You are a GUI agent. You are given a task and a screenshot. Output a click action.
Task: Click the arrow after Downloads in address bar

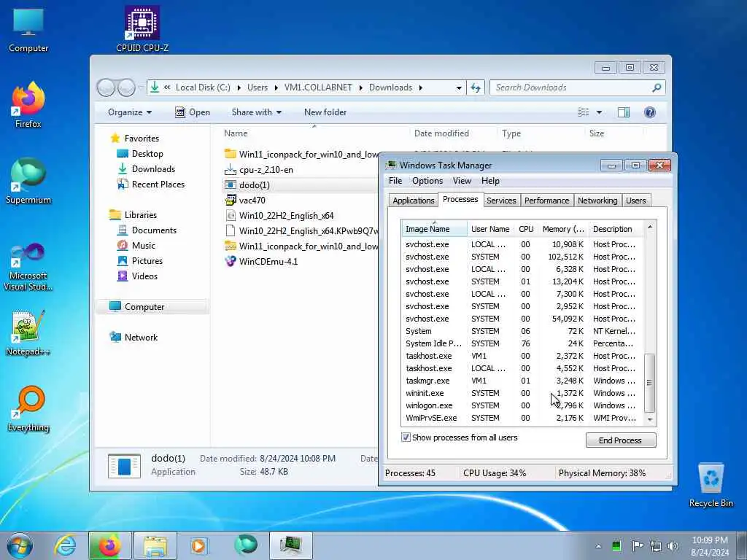click(421, 87)
